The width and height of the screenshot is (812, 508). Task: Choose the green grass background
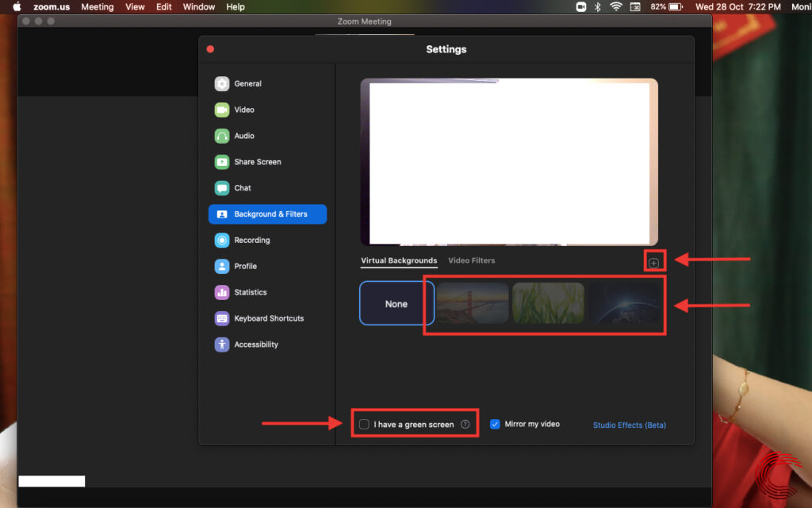[x=548, y=303]
